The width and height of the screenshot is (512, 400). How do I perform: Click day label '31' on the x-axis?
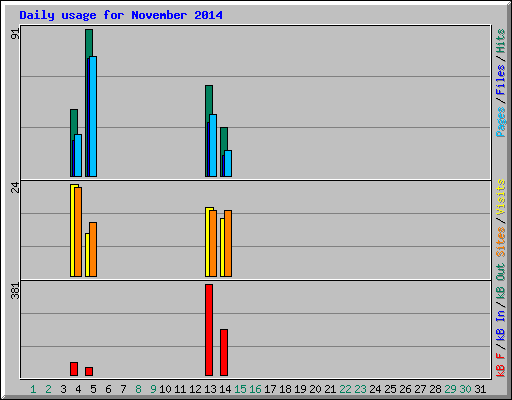(480, 389)
